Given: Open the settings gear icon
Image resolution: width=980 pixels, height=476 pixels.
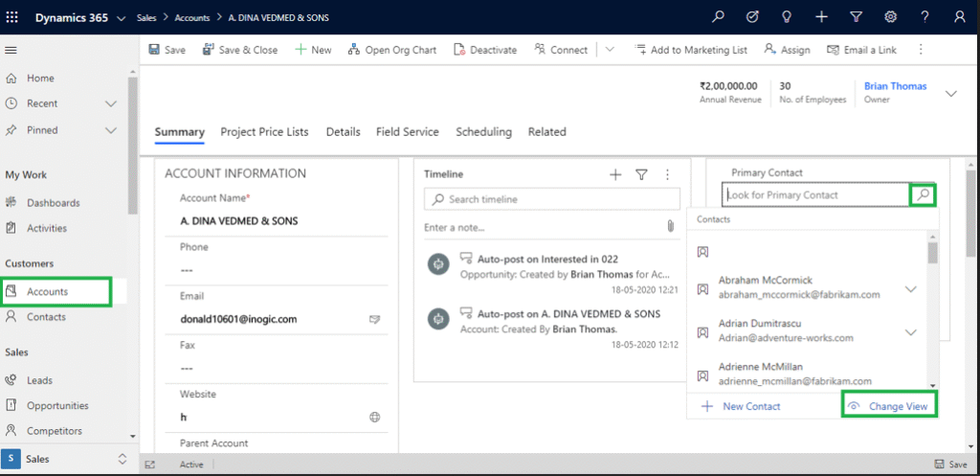Looking at the screenshot, I should pos(890,17).
